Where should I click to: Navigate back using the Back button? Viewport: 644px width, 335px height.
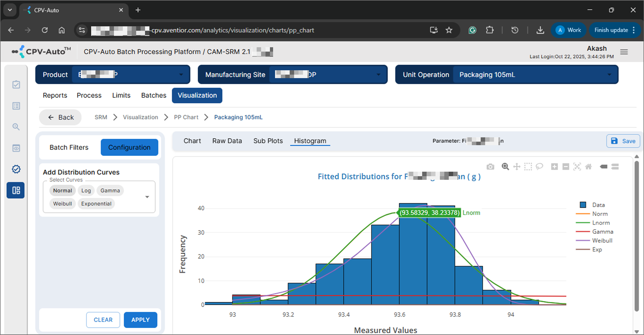[x=60, y=117]
